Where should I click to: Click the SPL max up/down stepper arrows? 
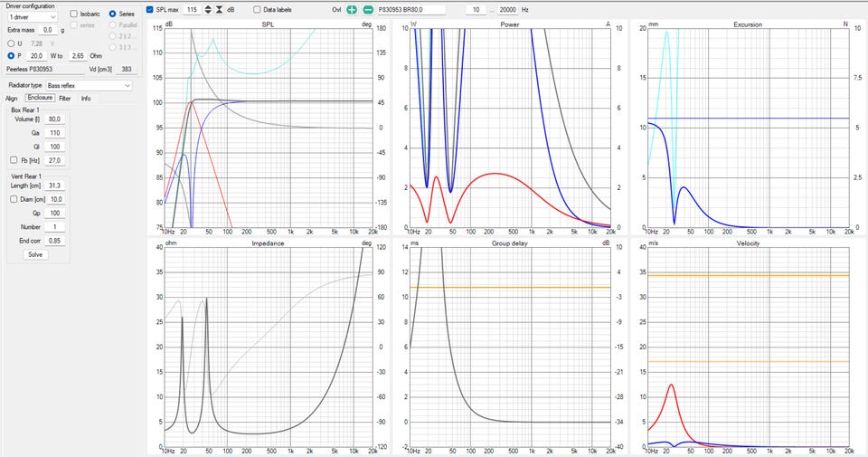point(208,9)
